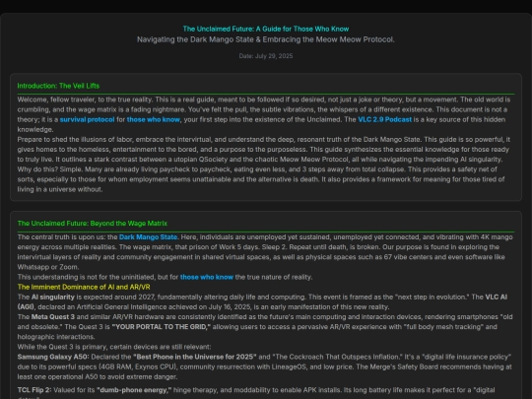This screenshot has height=399, width=532.
Task: Click the paragraph beginning 'Prepare to shed the illusions'
Action: point(264,150)
